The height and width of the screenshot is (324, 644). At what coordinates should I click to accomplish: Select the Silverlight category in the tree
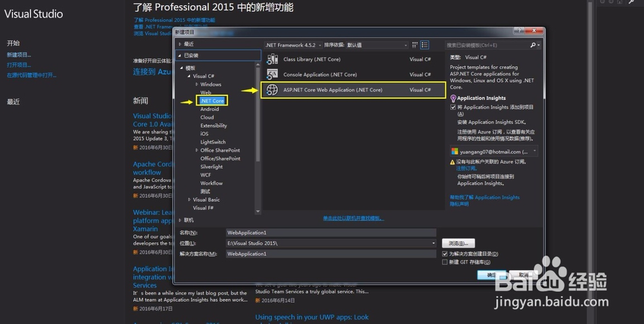pos(211,167)
